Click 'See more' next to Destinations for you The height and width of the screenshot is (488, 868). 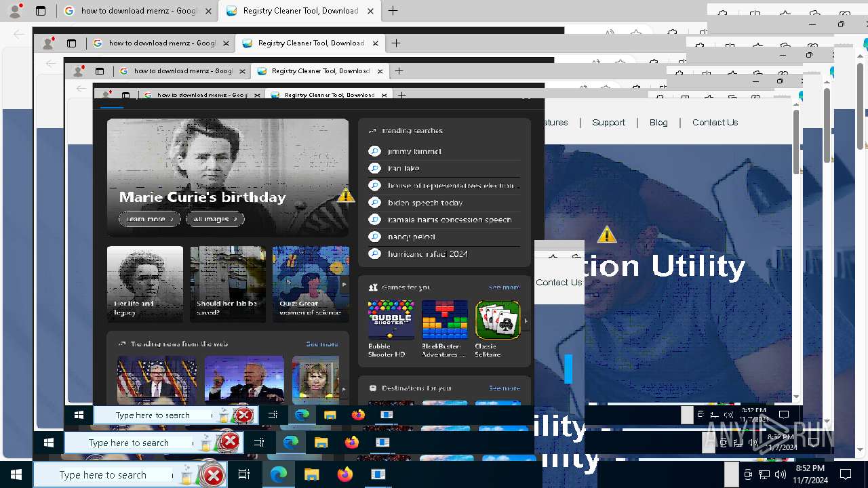click(x=504, y=388)
